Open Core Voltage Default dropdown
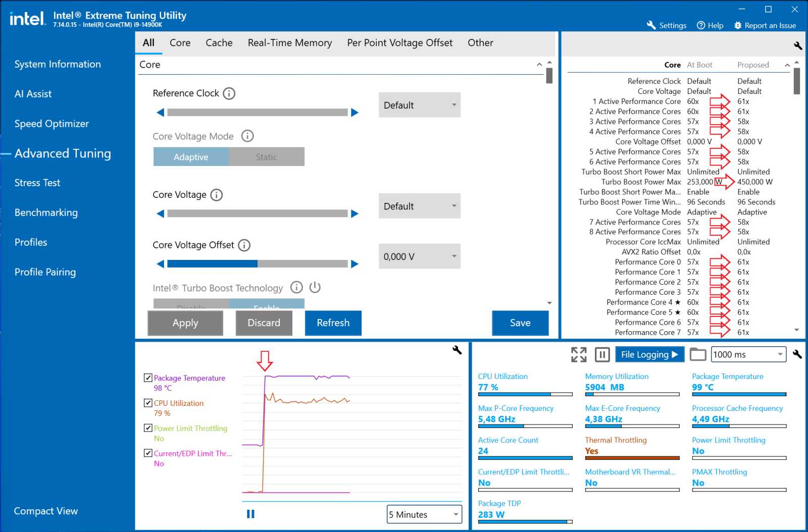Screen dimensions: 808x532 pyautogui.click(x=420, y=206)
